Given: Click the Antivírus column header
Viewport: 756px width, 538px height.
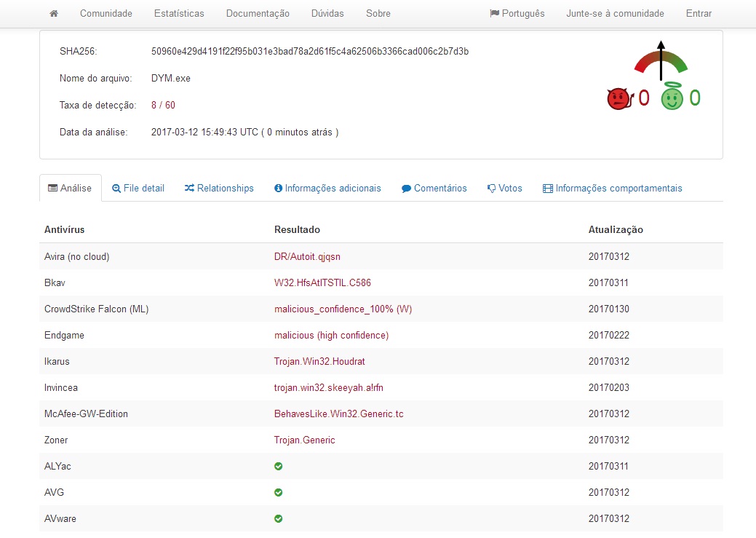Looking at the screenshot, I should click(64, 229).
